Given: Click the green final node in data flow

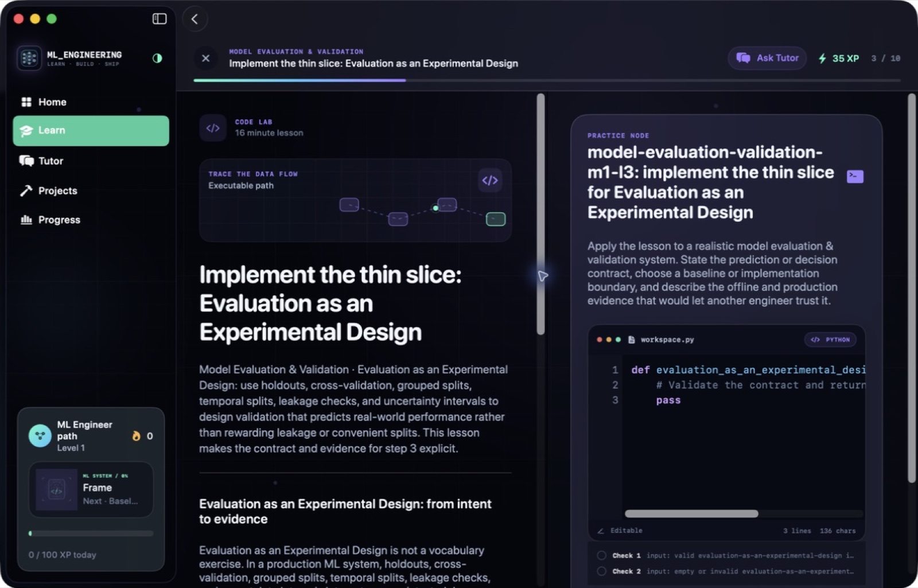Looking at the screenshot, I should coord(496,219).
